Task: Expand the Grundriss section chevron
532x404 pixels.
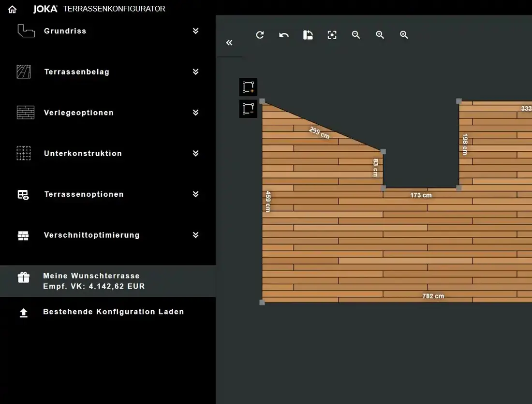Action: click(x=195, y=31)
